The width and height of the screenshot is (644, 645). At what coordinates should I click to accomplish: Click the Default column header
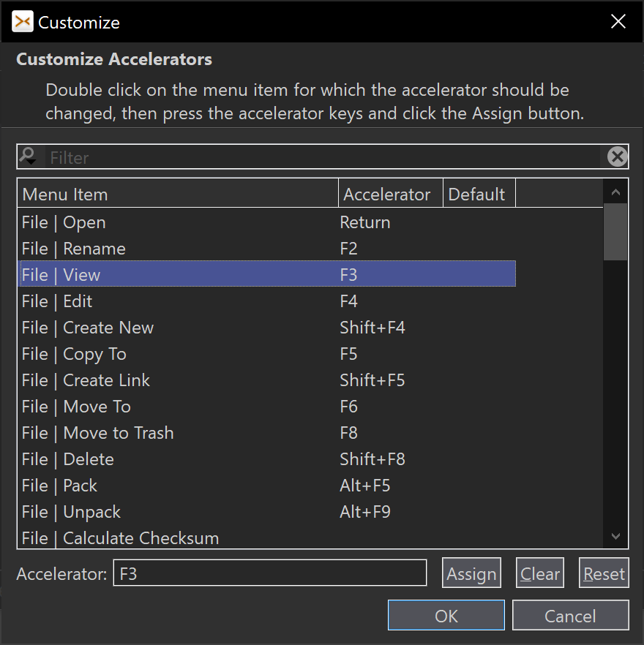tap(479, 195)
